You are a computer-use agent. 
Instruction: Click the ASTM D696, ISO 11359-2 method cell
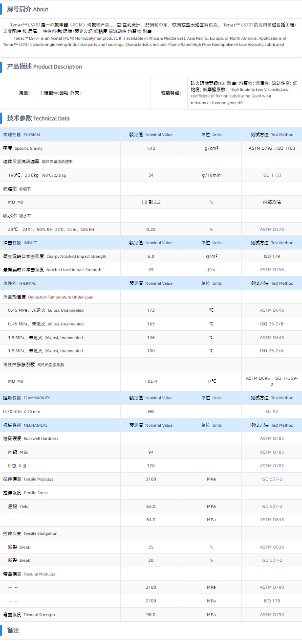click(272, 381)
